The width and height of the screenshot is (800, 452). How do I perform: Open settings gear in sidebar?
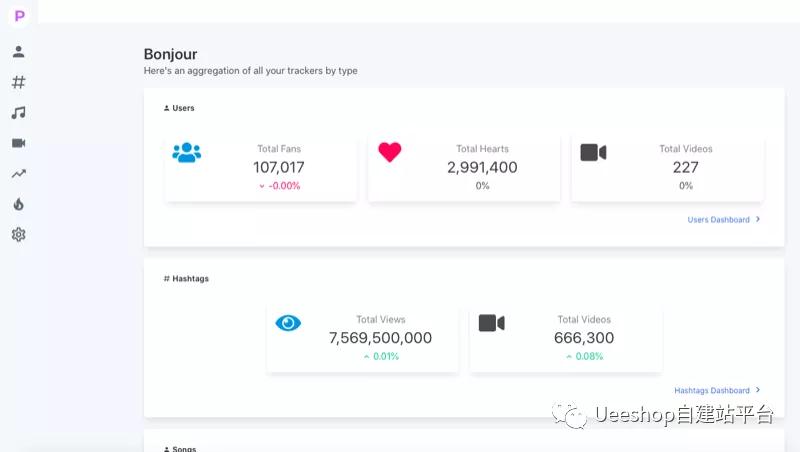(18, 235)
